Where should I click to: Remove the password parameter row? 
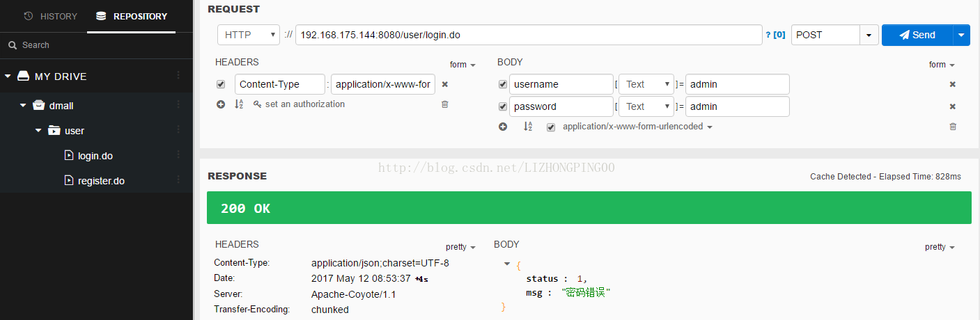pyautogui.click(x=953, y=106)
